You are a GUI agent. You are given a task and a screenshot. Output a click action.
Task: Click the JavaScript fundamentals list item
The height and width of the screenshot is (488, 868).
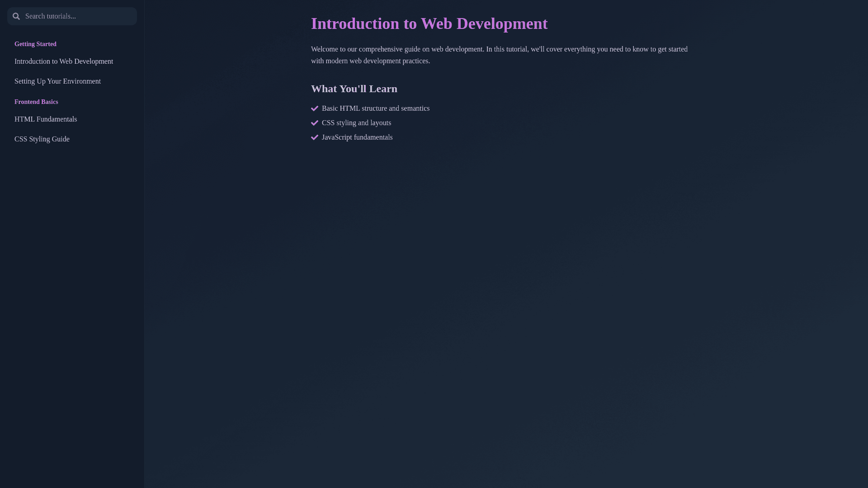pos(357,137)
